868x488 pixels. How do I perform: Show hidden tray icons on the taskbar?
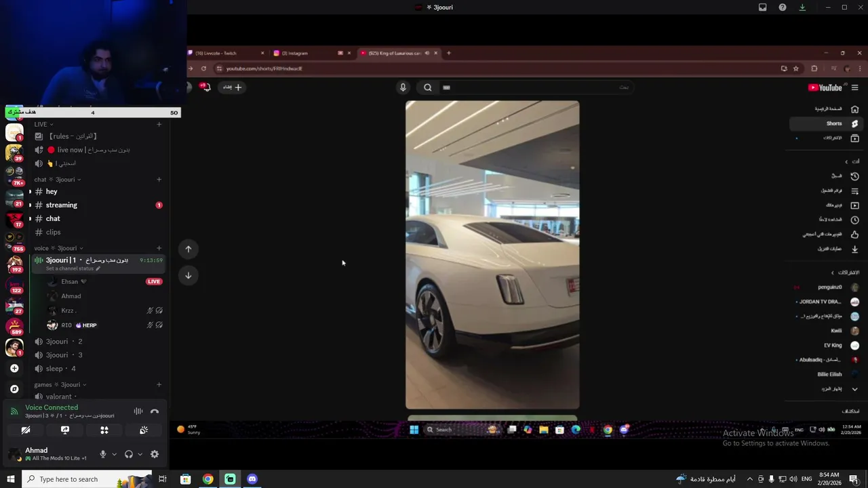click(x=749, y=479)
